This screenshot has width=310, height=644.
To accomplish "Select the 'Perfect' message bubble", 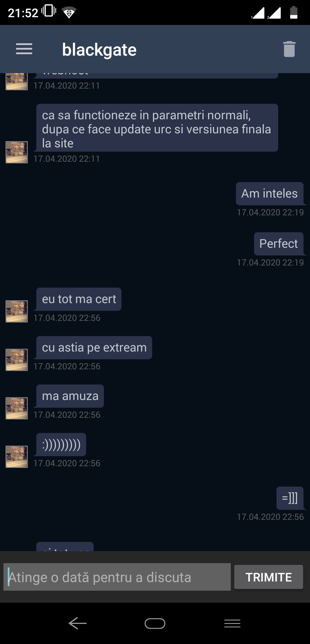I will pos(279,244).
